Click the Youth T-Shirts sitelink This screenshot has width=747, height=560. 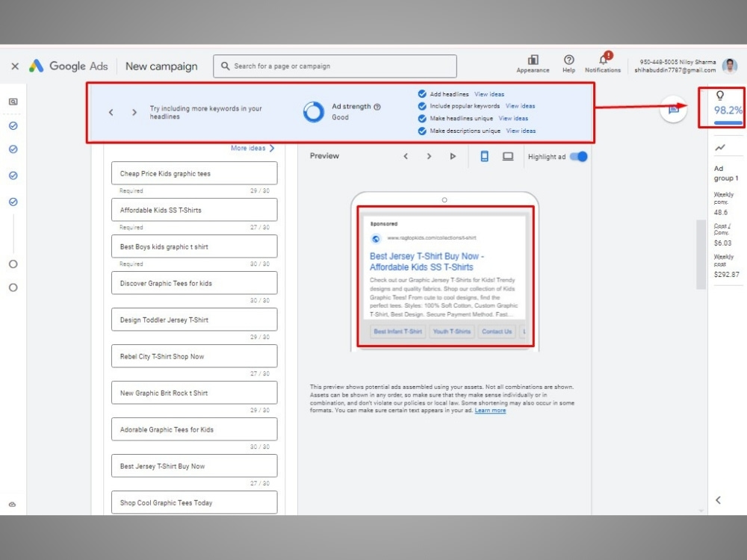point(452,332)
